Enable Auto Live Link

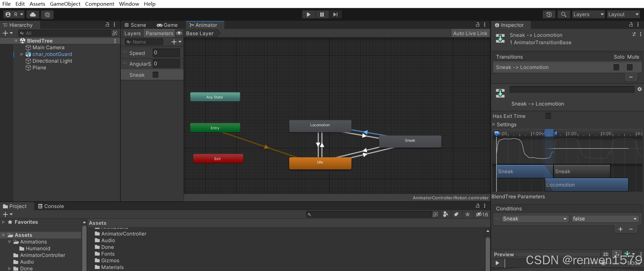coord(470,33)
